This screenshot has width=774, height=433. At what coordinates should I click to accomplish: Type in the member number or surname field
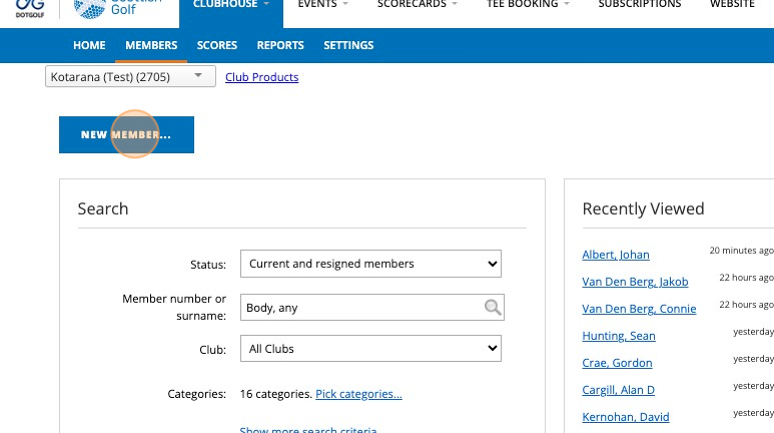(360, 308)
